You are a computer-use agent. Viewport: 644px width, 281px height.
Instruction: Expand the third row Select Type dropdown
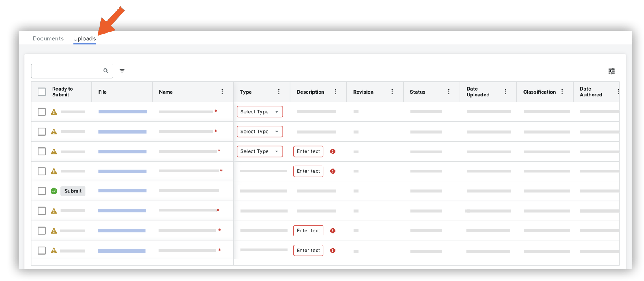pos(259,151)
